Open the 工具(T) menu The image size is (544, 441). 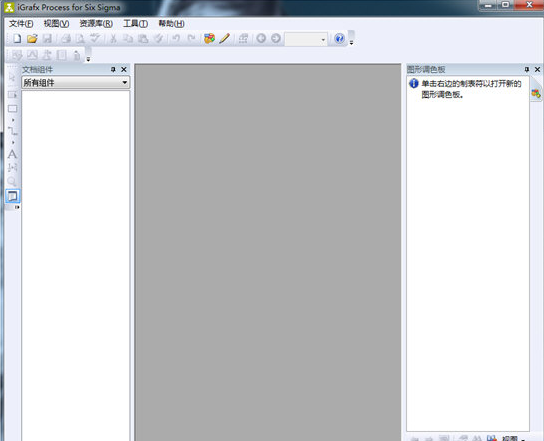point(135,24)
